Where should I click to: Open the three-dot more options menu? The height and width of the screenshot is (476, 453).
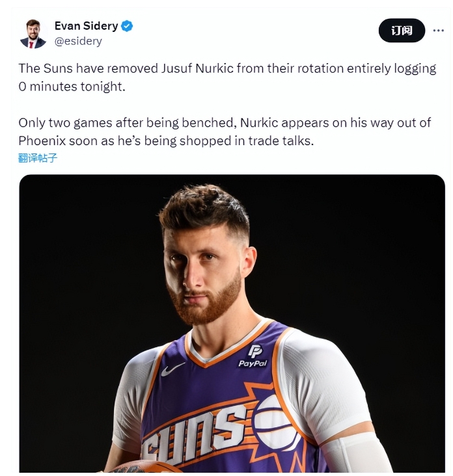439,31
